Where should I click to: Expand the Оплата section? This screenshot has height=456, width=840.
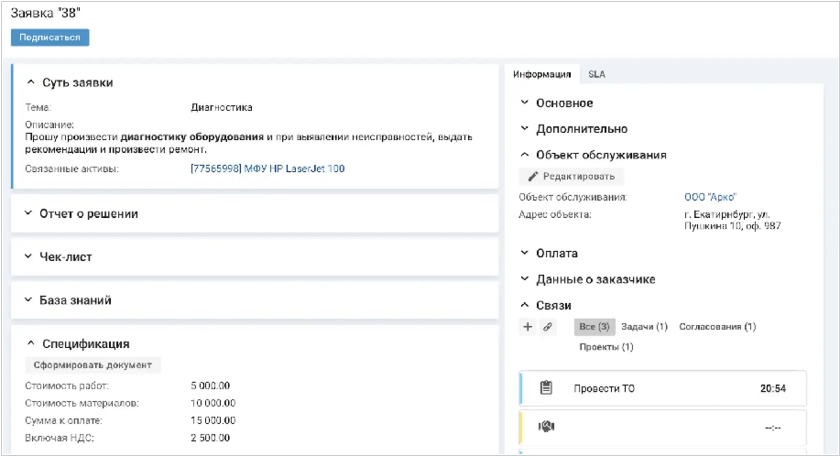pos(526,254)
